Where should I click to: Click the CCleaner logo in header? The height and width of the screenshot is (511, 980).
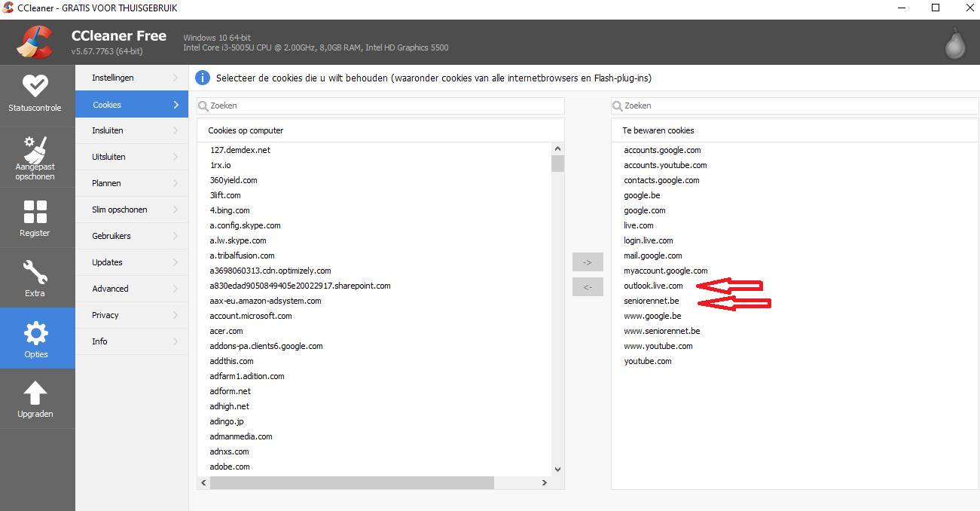[35, 42]
